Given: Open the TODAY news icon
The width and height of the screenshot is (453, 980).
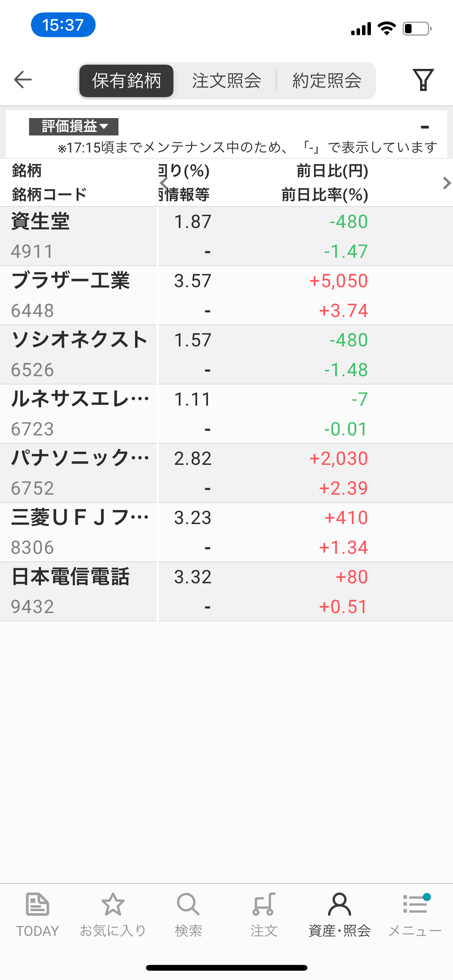Looking at the screenshot, I should (x=37, y=905).
